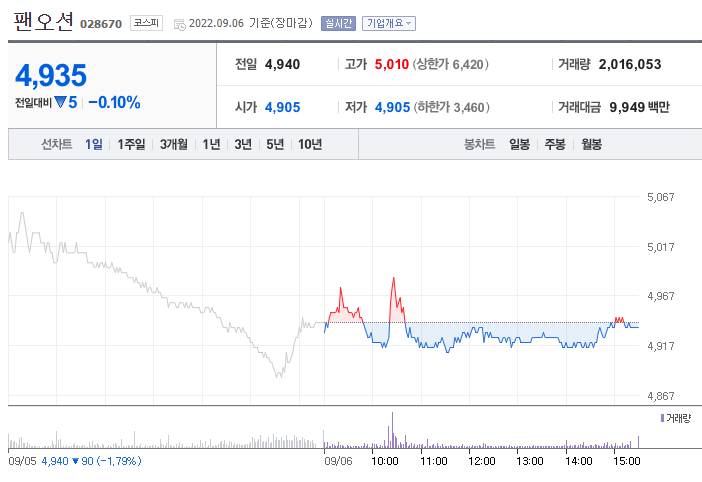Click the 상한가 6,420 text
Viewport: 702px width, 482px height.
pyautogui.click(x=450, y=64)
